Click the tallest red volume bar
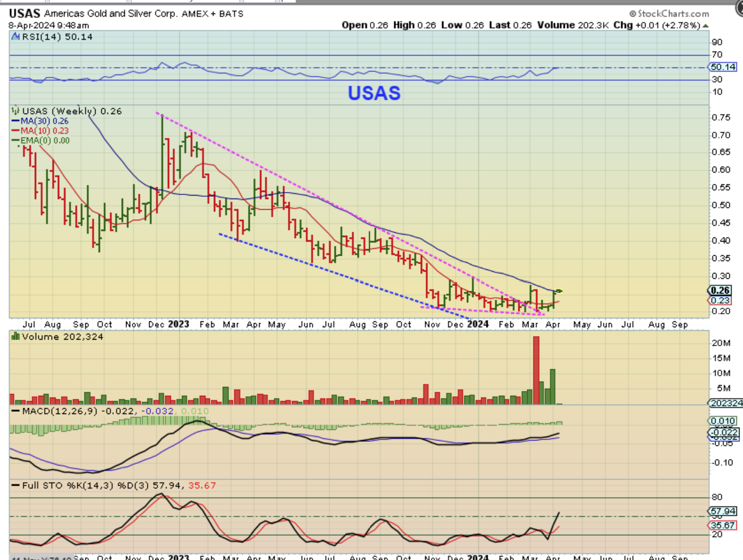743x560 pixels. click(x=536, y=370)
